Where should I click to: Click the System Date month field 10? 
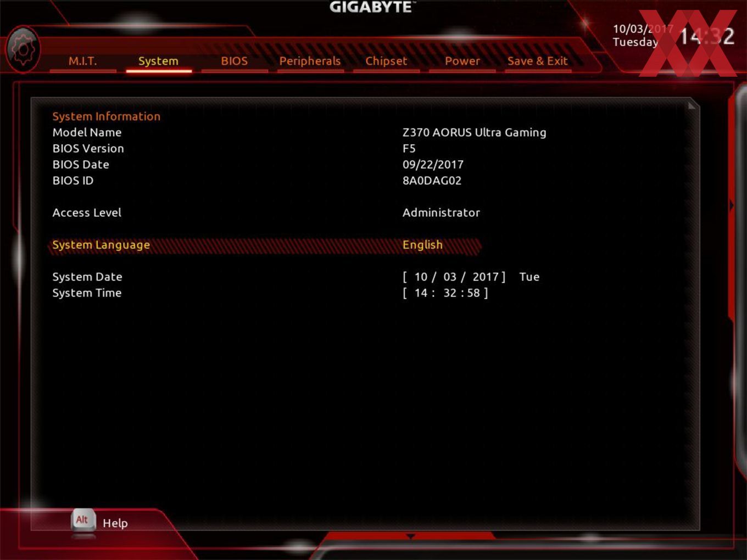coord(421,277)
